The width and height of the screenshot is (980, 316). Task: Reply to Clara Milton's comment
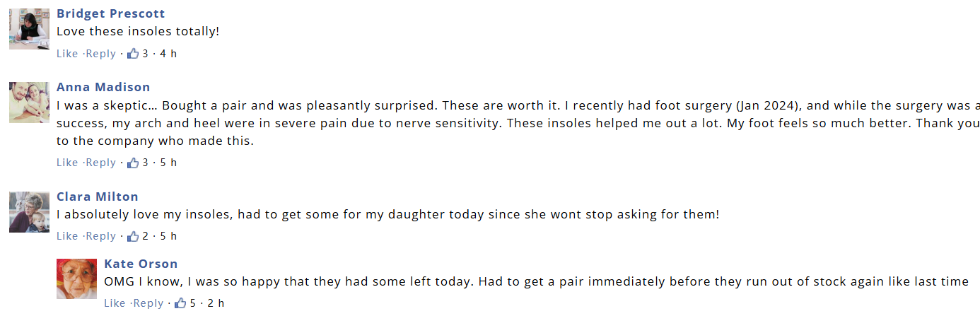(100, 236)
